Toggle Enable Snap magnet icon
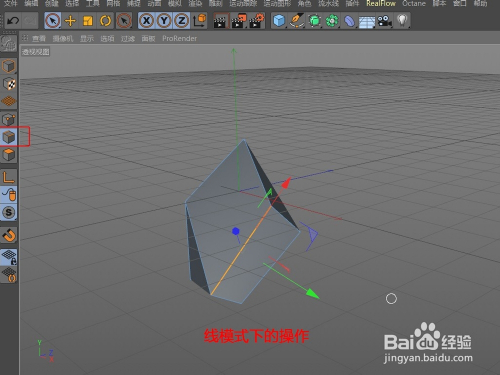Image resolution: width=500 pixels, height=375 pixels. point(9,235)
